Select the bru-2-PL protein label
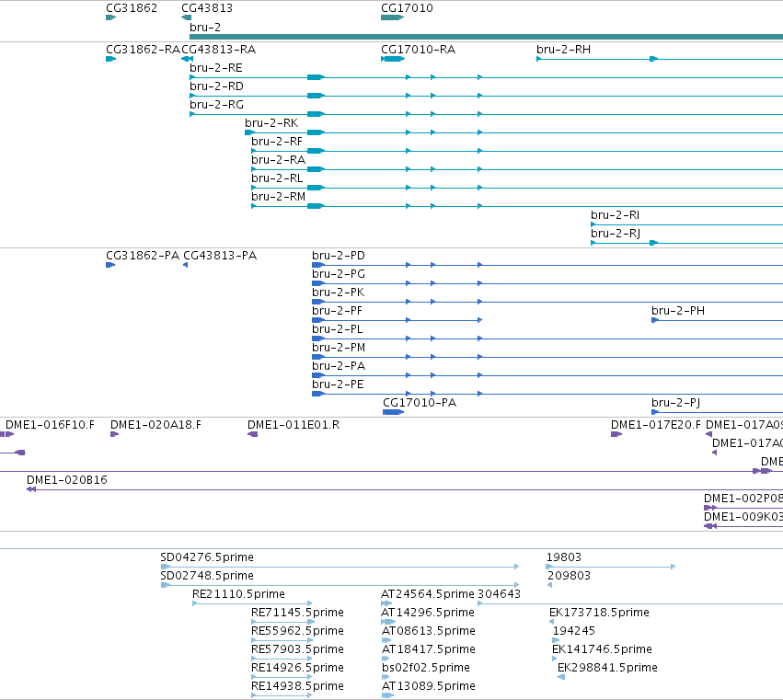Image resolution: width=783 pixels, height=700 pixels. pyautogui.click(x=338, y=329)
